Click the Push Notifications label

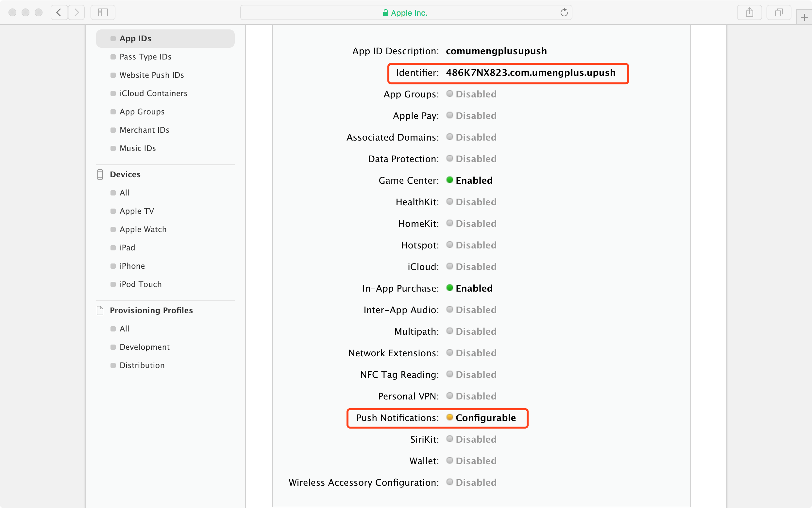(x=398, y=418)
